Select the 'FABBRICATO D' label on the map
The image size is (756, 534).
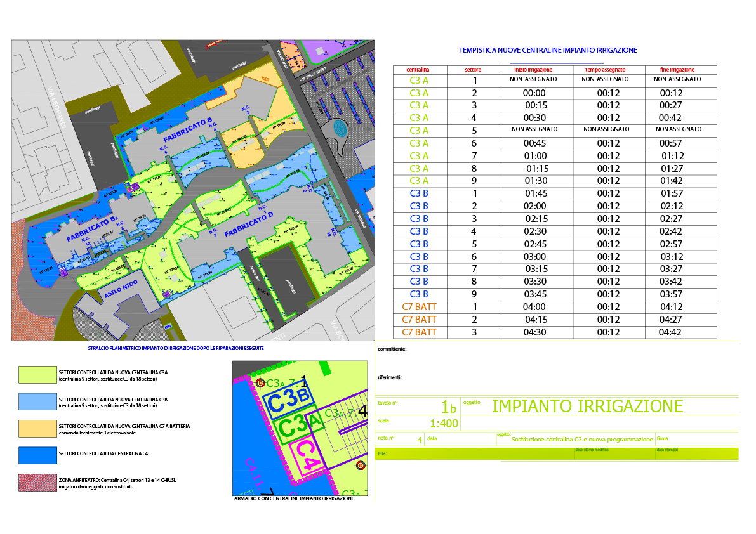248,225
